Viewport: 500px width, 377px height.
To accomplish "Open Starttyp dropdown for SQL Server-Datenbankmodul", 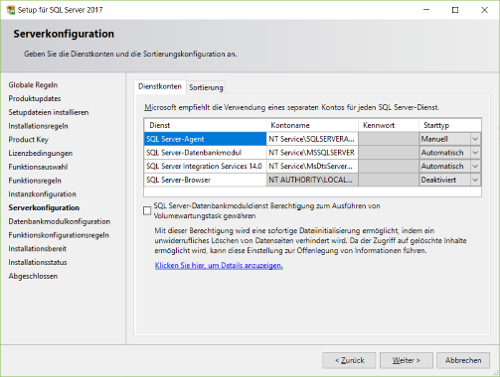I will coord(475,153).
